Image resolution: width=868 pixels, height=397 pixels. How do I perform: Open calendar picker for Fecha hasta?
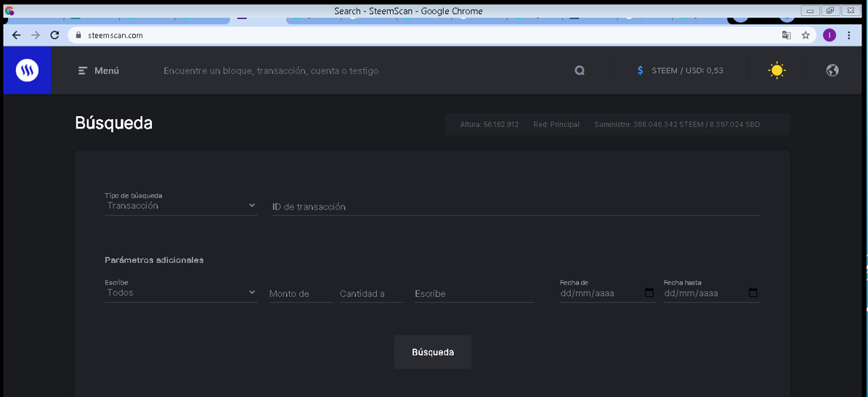pos(753,293)
